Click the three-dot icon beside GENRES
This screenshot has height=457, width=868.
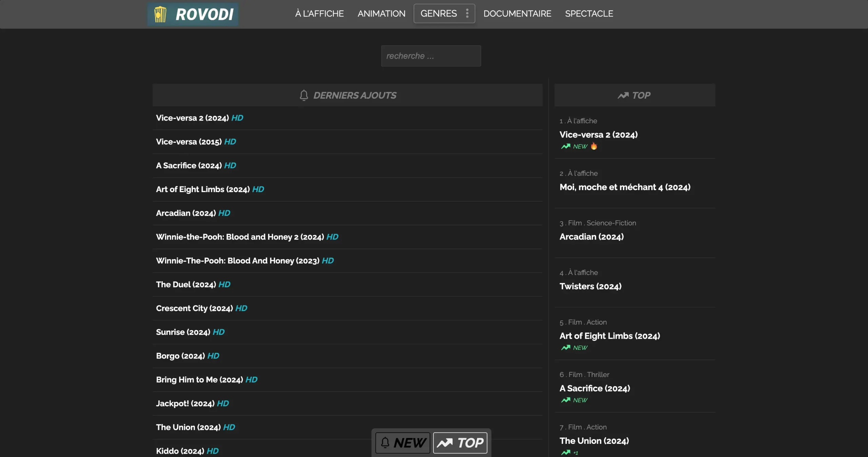467,13
